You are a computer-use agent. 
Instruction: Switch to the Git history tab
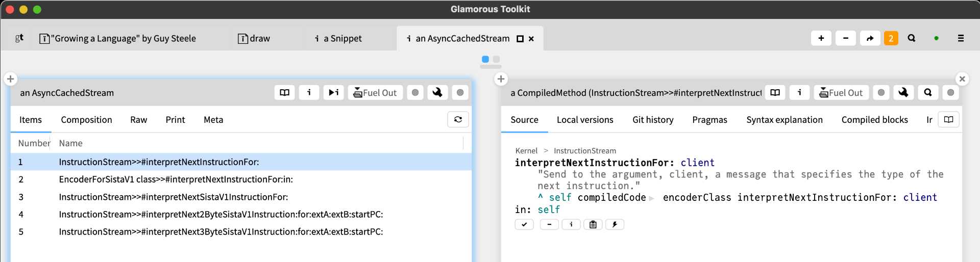653,120
